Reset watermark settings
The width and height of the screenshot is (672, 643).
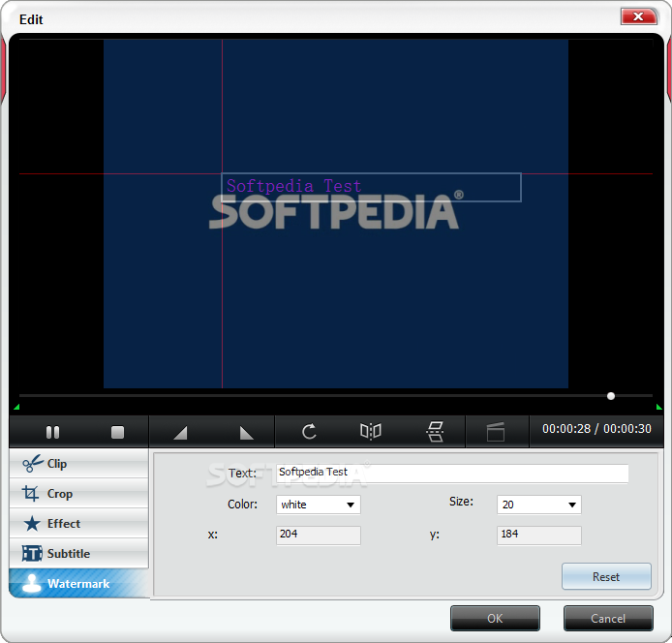coord(606,576)
